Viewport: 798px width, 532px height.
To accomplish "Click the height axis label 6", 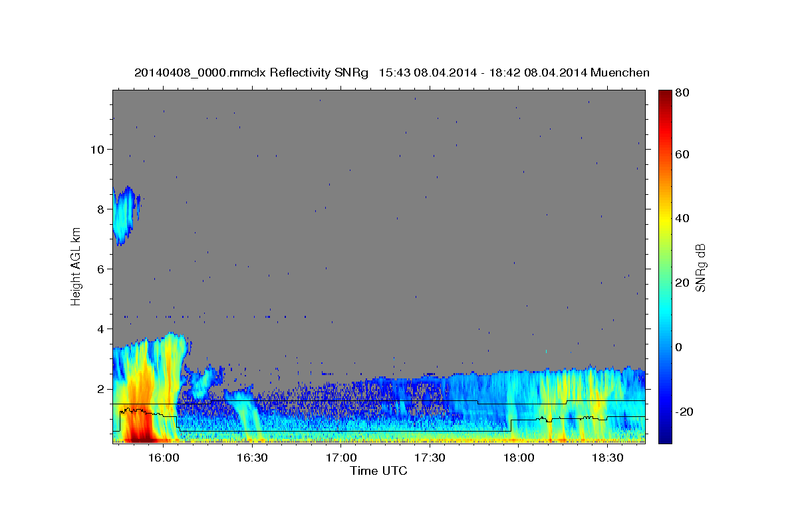I will pyautogui.click(x=101, y=269).
